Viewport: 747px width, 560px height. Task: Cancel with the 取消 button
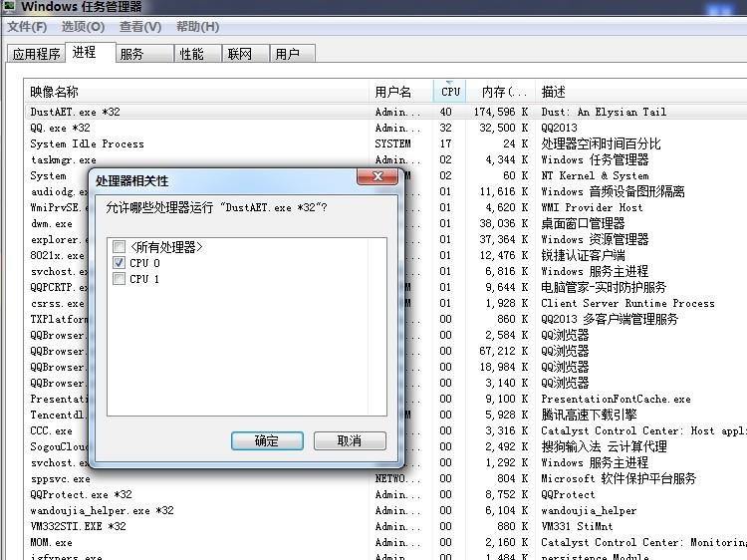pyautogui.click(x=350, y=440)
